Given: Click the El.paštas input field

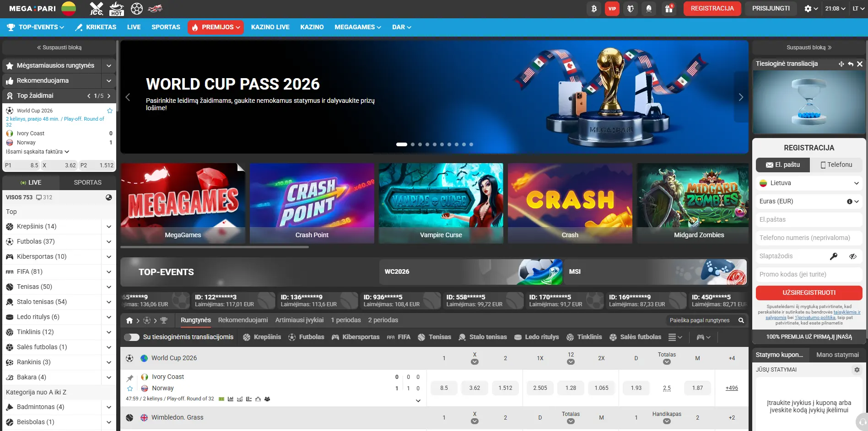Looking at the screenshot, I should (x=809, y=220).
